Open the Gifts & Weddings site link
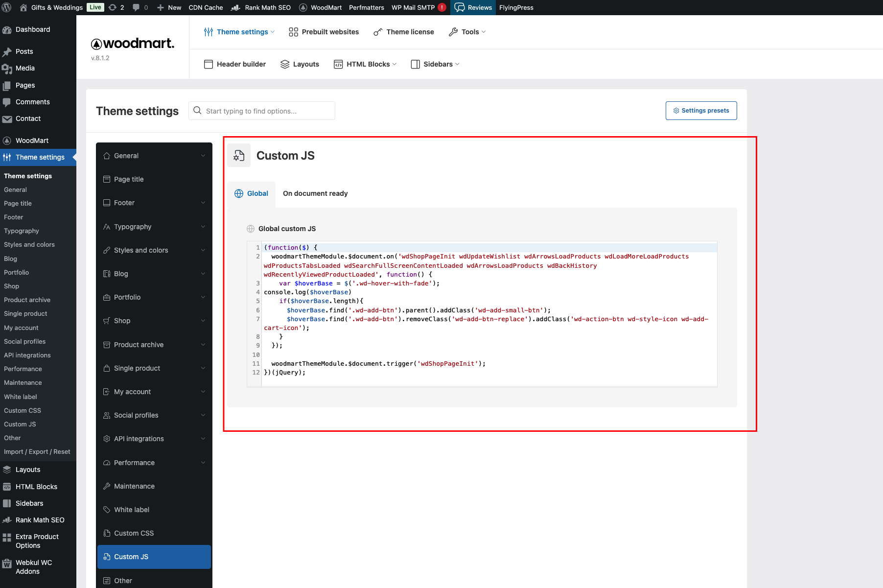Screen dimensions: 883x588 pyautogui.click(x=51, y=7)
